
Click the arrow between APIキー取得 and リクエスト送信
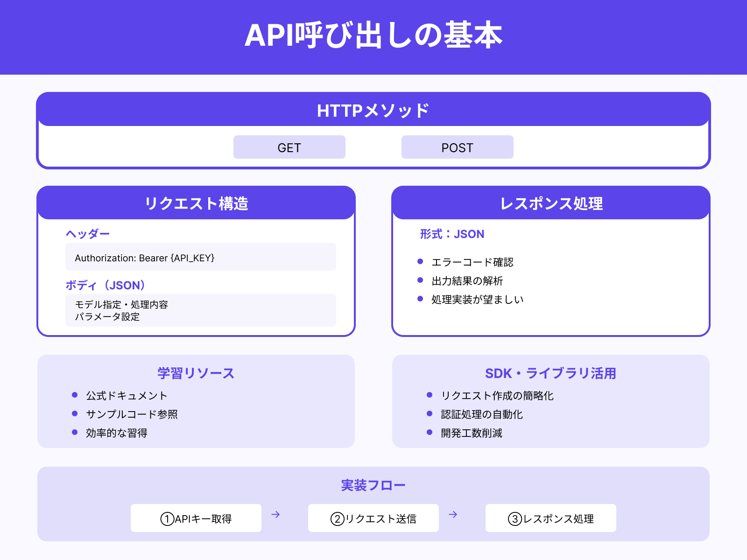(276, 515)
